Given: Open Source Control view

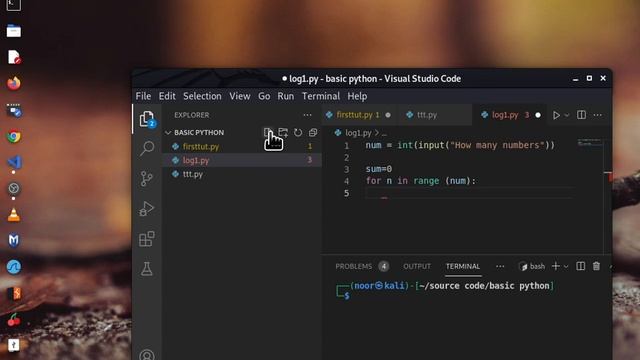Looking at the screenshot, I should pyautogui.click(x=147, y=179).
